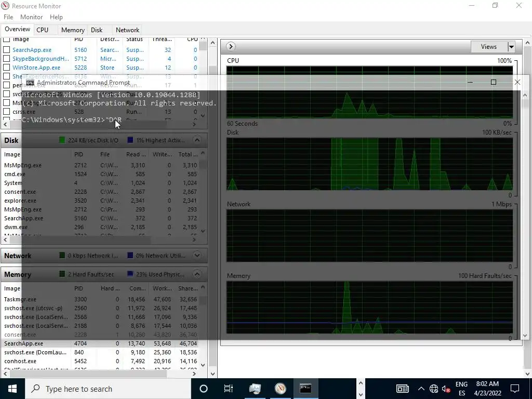532x399 pixels.
Task: Switch to the CPU tab
Action: point(43,30)
